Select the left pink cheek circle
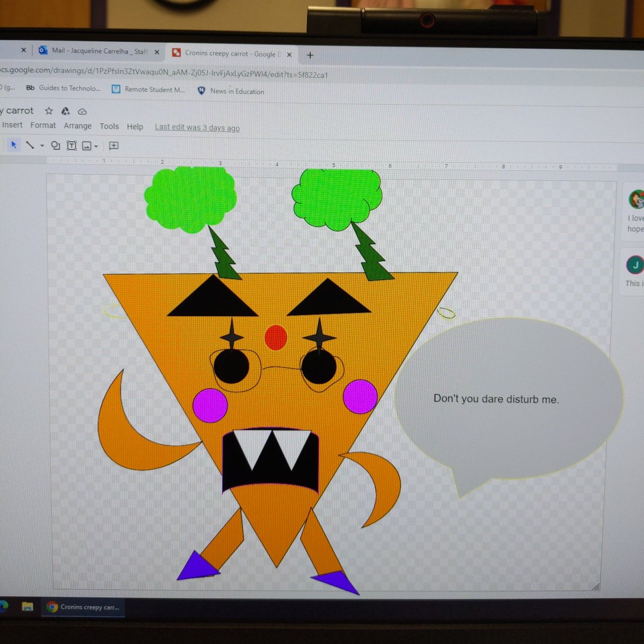 pos(210,405)
